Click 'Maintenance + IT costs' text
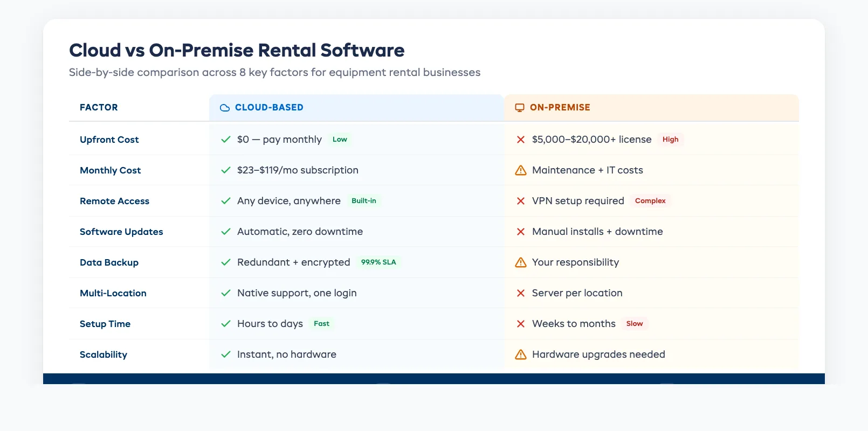 coord(588,170)
